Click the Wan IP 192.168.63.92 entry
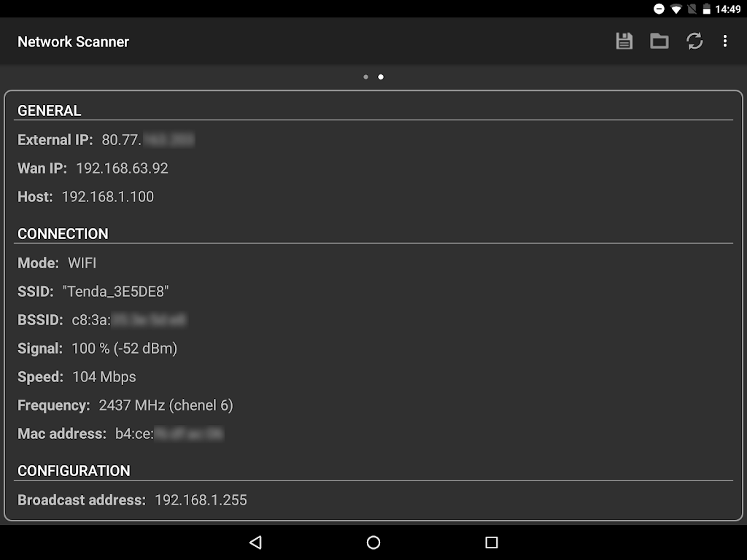 click(122, 168)
